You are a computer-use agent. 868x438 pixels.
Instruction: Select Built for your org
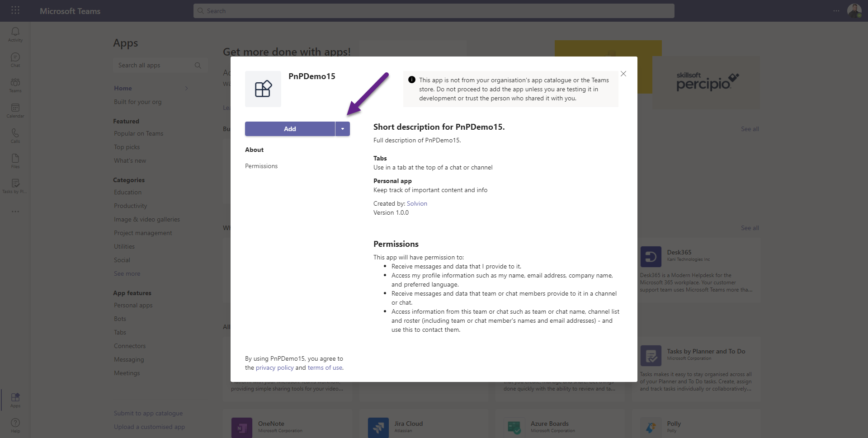(137, 102)
